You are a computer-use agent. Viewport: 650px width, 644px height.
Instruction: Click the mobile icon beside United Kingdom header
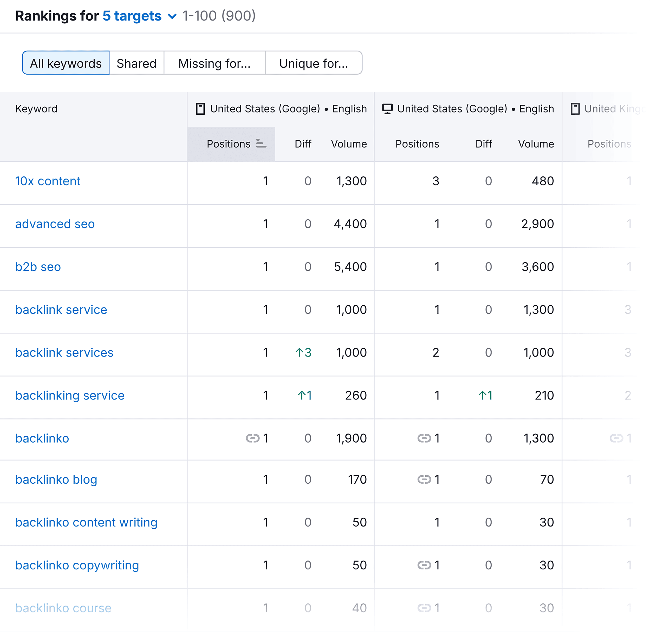click(575, 109)
